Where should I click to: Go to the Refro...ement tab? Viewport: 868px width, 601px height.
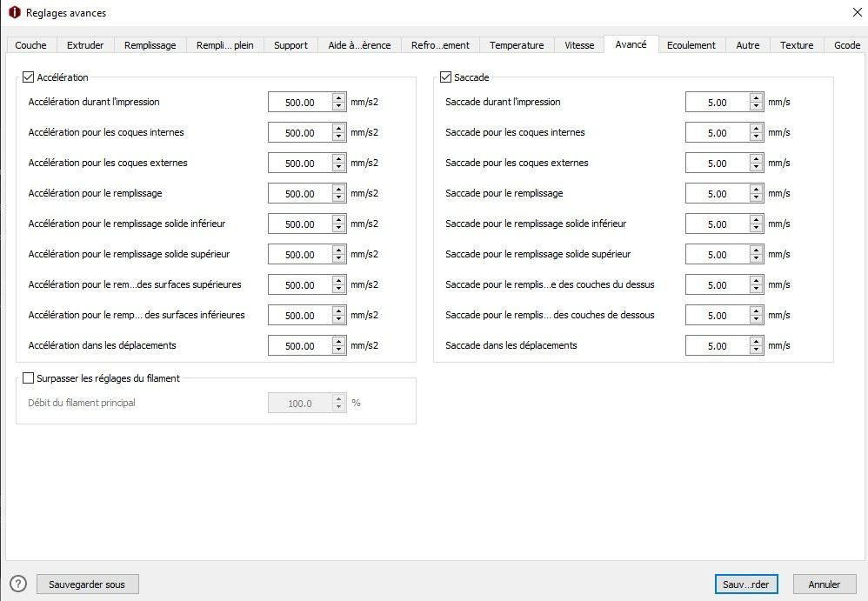point(440,45)
